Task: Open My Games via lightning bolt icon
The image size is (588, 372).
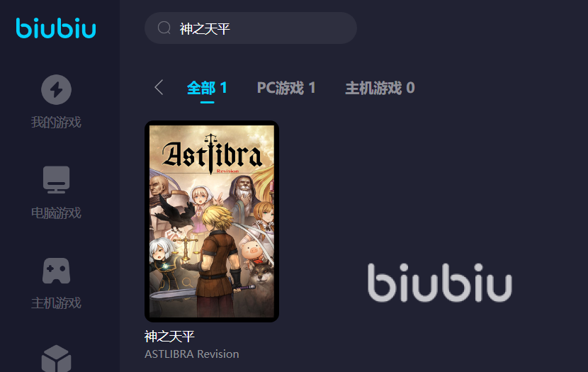Action: pyautogui.click(x=56, y=89)
